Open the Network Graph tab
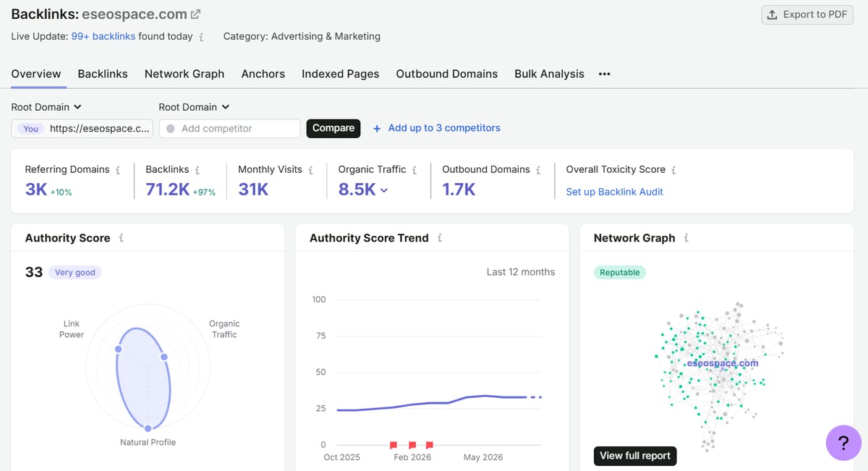Viewport: 868px width, 471px height. pos(184,74)
